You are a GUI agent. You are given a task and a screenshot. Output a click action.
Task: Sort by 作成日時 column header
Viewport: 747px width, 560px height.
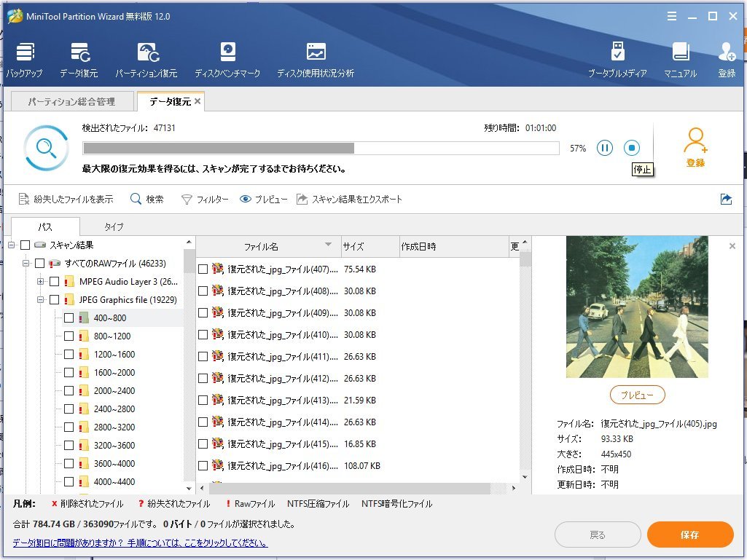coord(453,246)
